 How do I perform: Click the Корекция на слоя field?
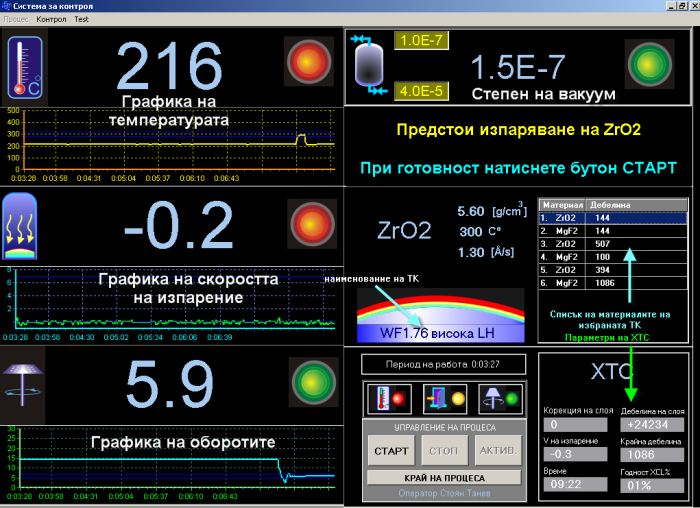click(x=575, y=425)
